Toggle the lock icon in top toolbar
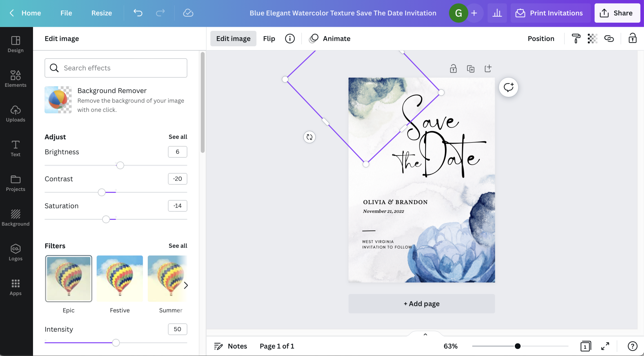The image size is (644, 356). click(632, 38)
